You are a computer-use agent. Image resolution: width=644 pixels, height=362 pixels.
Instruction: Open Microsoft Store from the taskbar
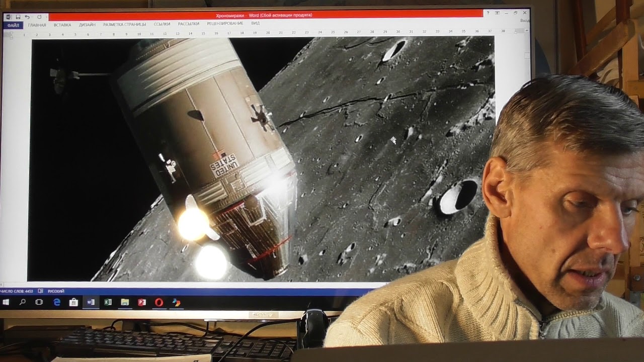click(73, 302)
